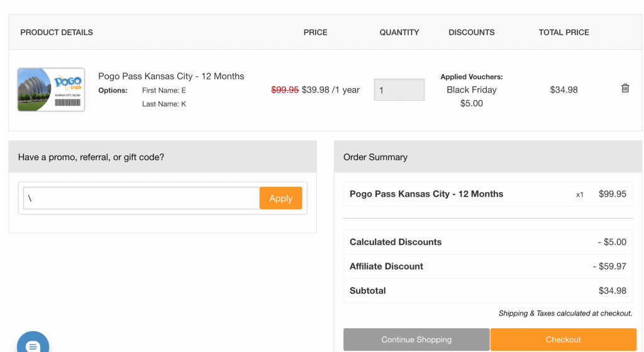Click the Options: label
This screenshot has width=644, height=352.
(x=113, y=91)
